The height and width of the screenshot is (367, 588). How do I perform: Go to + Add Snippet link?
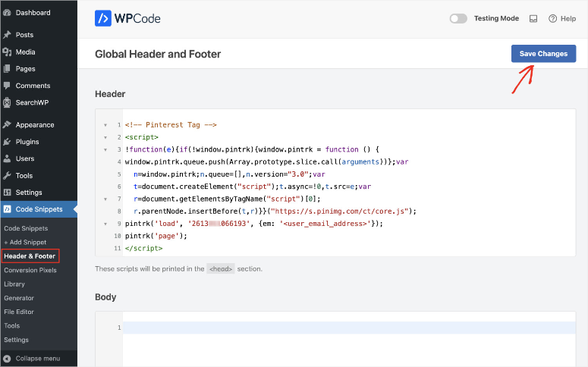click(x=25, y=242)
